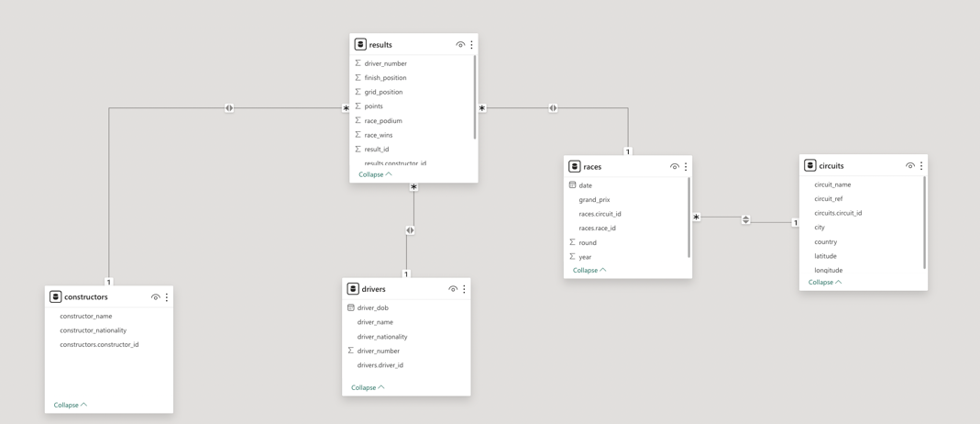Click the constructors table database icon
980x424 pixels.
tap(55, 297)
